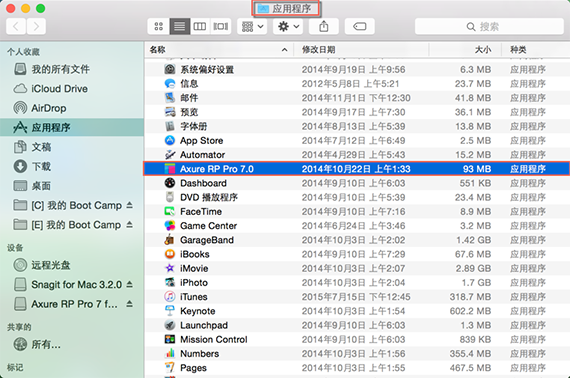
Task: Select the iPhoto app icon
Action: (x=170, y=282)
